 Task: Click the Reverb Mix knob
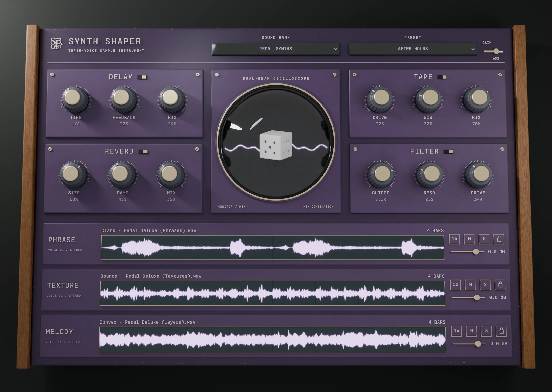click(171, 174)
